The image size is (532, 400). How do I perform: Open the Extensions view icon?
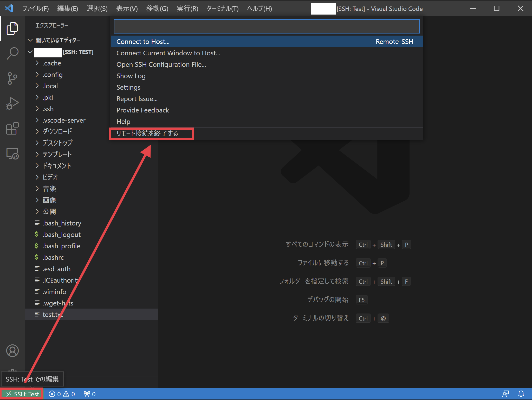pos(12,129)
